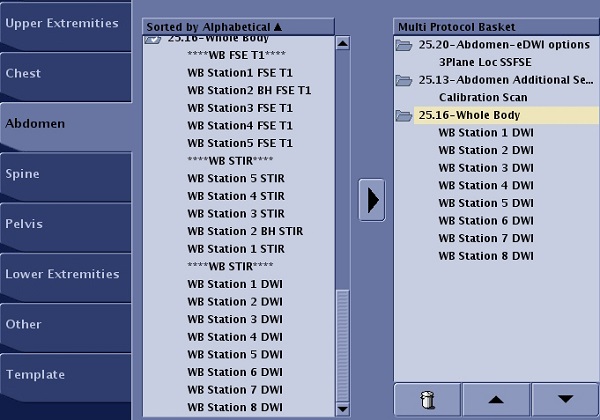Open the Spine tab
Viewport: 600px width, 420px height.
pos(65,174)
